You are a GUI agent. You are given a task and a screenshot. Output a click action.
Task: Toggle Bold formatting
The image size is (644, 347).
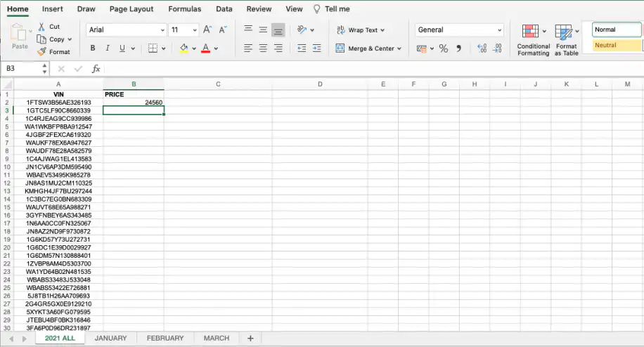93,48
